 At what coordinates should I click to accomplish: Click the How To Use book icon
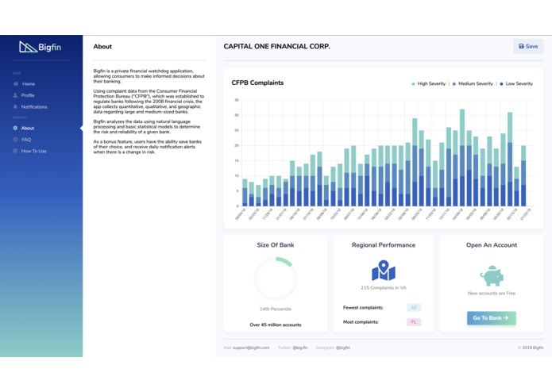coord(15,151)
